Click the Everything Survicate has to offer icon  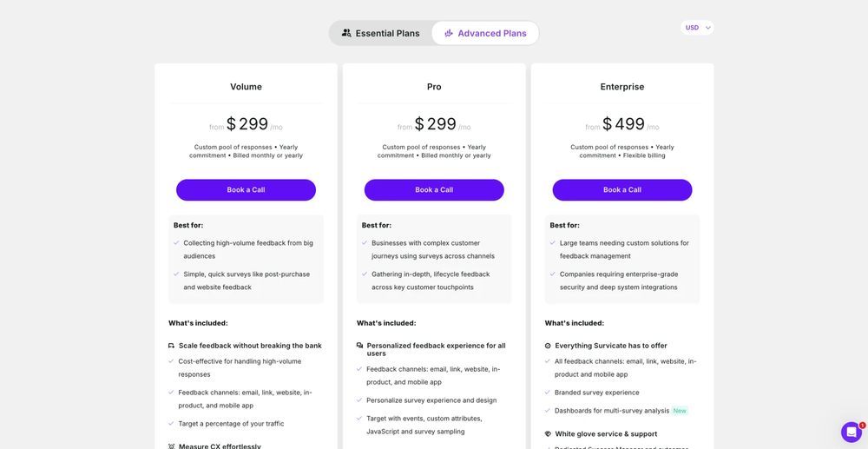click(x=548, y=346)
